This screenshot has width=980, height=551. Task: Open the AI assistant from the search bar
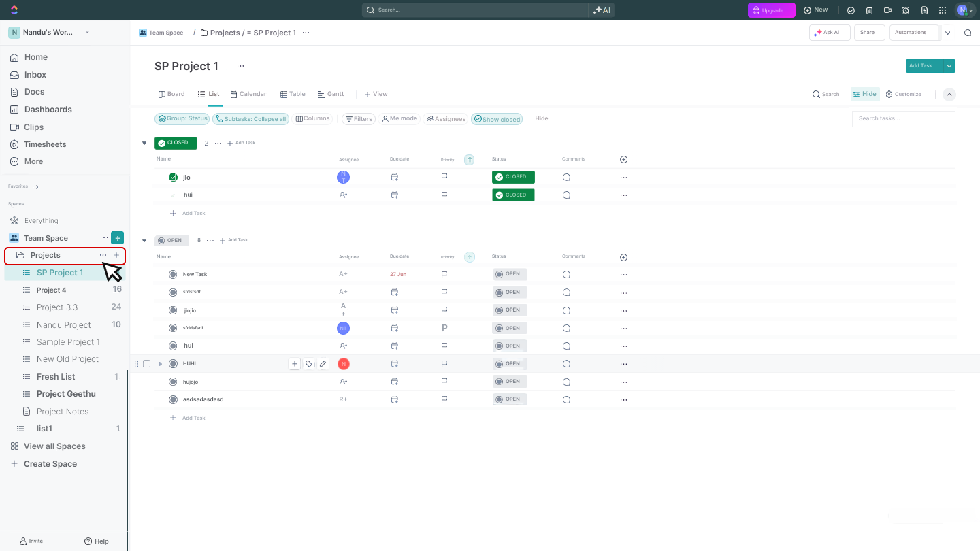[x=601, y=10]
